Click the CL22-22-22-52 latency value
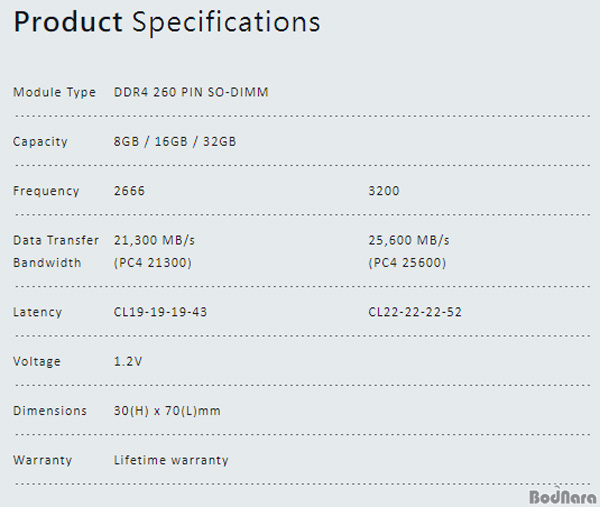 [x=415, y=312]
